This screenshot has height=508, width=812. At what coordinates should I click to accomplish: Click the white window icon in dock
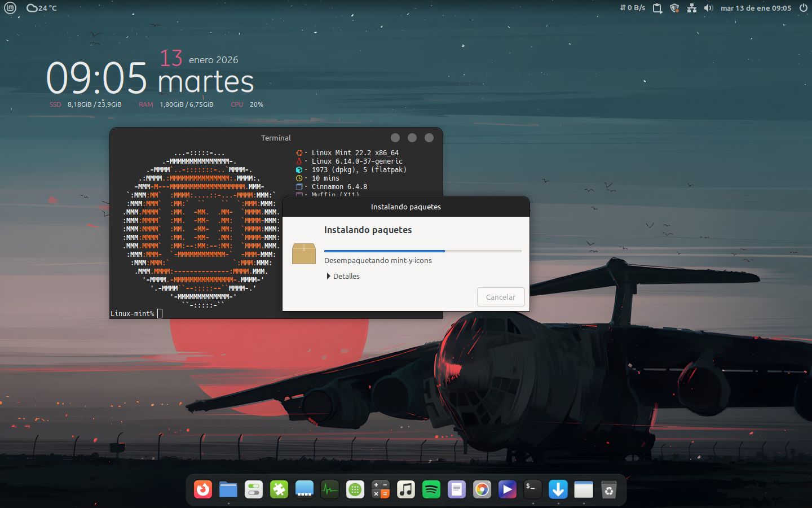(584, 489)
